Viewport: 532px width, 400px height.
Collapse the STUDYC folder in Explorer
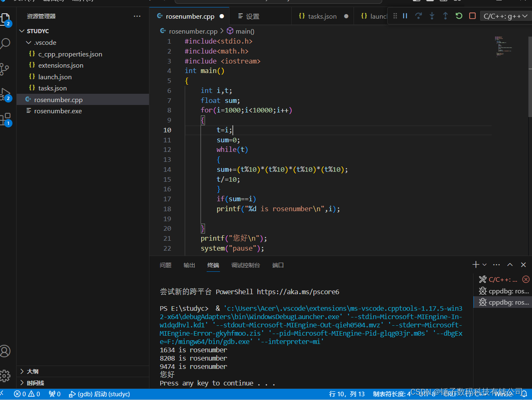[22, 31]
